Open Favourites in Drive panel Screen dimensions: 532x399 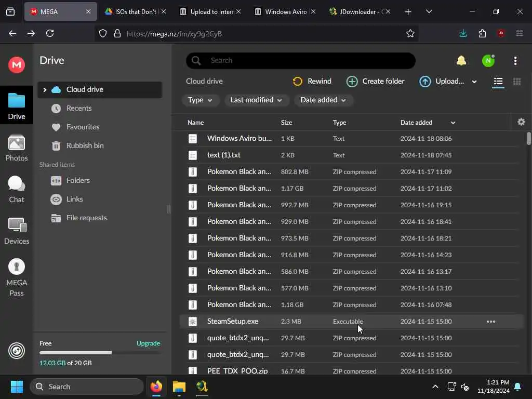100,127
